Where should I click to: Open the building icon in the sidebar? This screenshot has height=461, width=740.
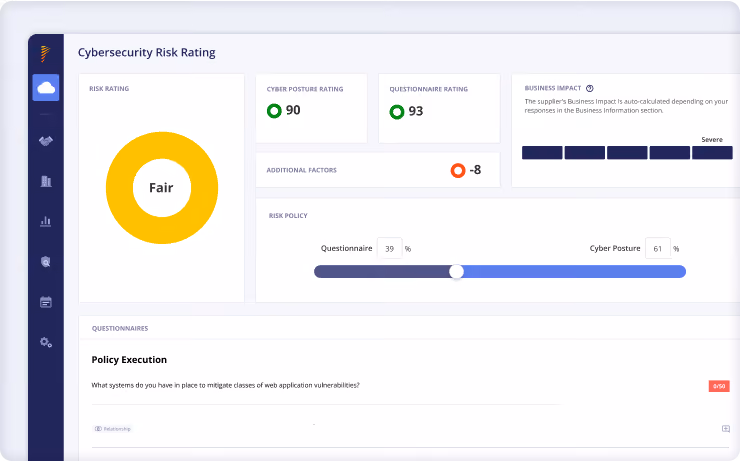click(x=46, y=181)
